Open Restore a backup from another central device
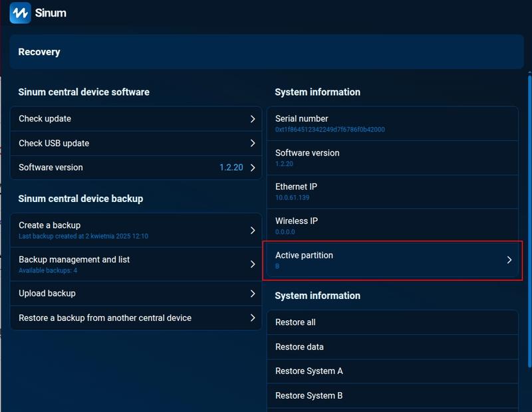This screenshot has width=532, height=412. 136,318
